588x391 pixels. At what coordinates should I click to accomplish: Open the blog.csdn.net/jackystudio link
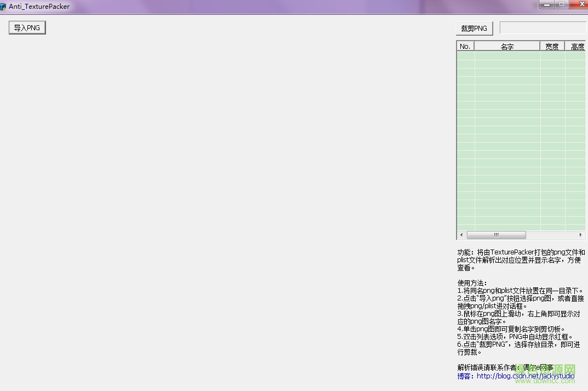click(x=525, y=376)
